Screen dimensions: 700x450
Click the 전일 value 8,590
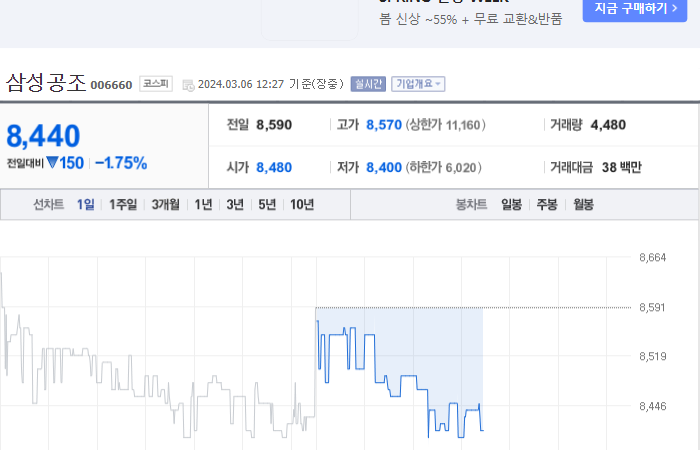[x=274, y=125]
